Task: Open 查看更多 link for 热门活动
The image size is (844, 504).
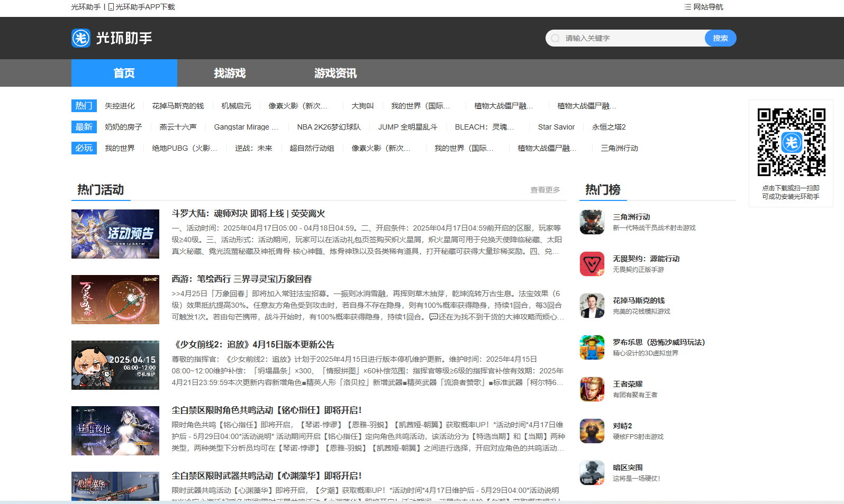Action: click(x=545, y=190)
